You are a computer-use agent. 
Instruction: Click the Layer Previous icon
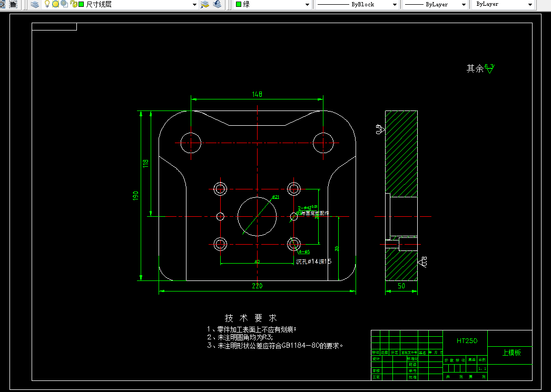click(217, 4)
